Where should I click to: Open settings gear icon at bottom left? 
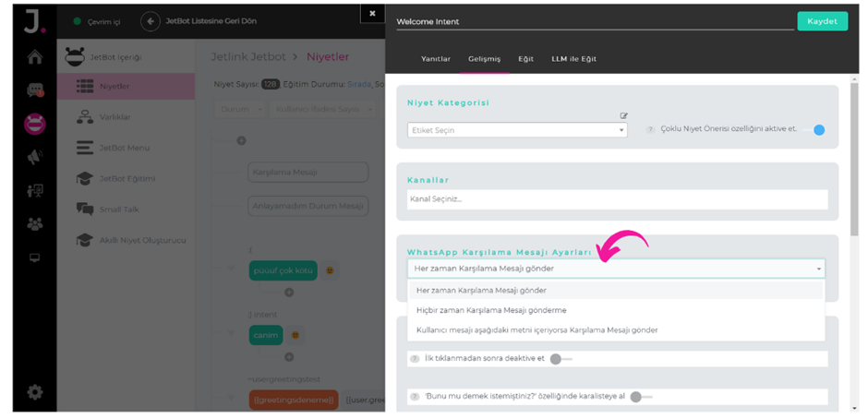[35, 392]
